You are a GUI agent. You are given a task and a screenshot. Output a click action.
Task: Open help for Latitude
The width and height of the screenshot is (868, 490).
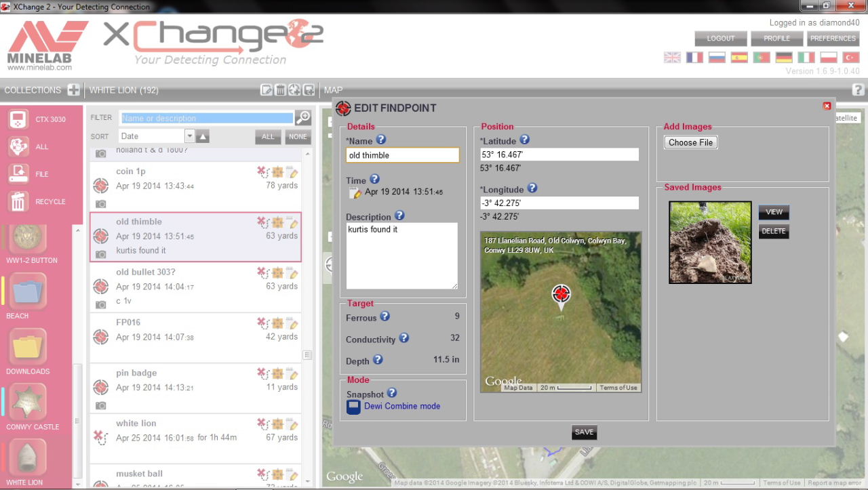[524, 140]
